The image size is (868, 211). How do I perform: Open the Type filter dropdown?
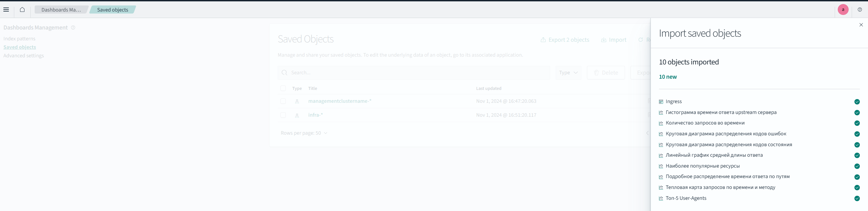coord(568,73)
